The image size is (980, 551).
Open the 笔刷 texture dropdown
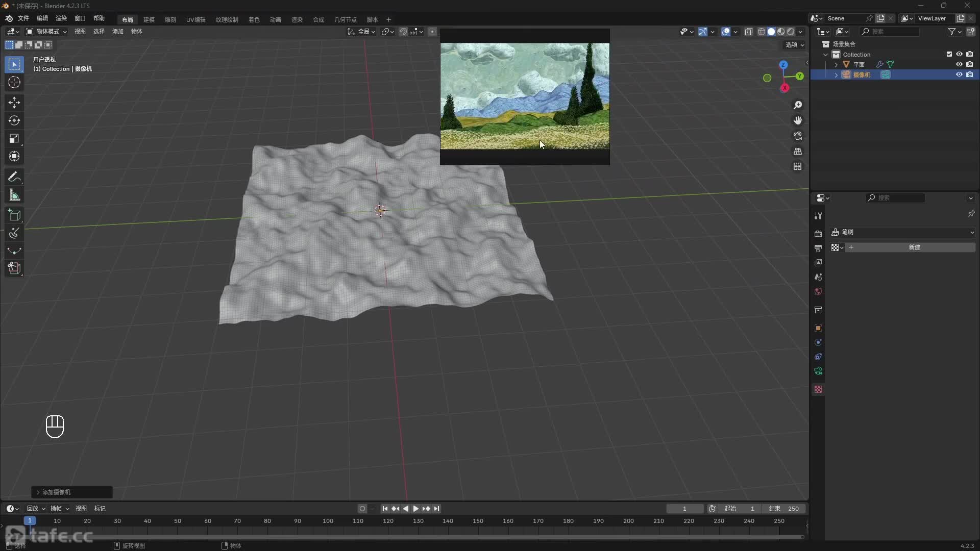click(x=902, y=232)
